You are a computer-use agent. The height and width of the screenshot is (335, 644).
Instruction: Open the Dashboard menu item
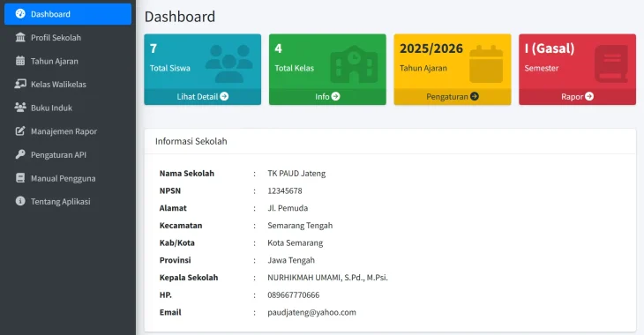pyautogui.click(x=68, y=14)
